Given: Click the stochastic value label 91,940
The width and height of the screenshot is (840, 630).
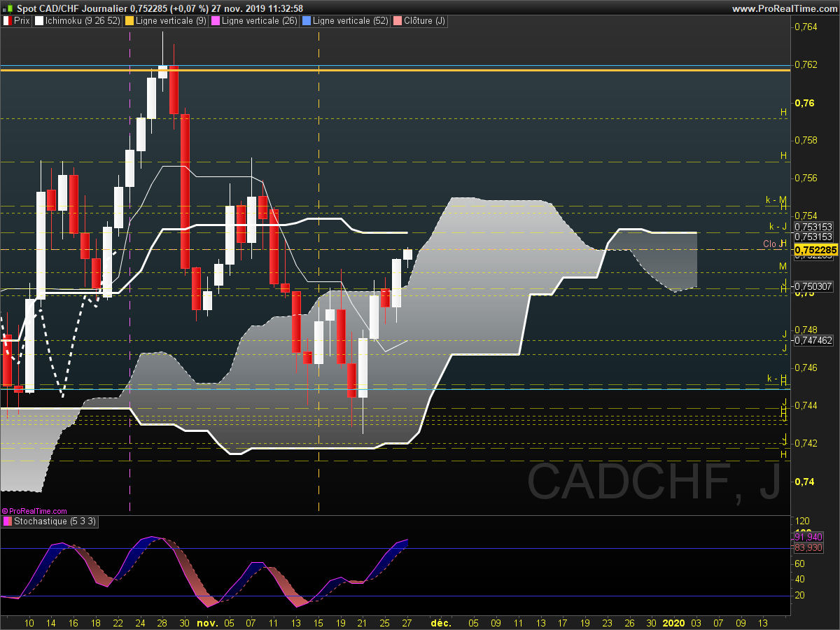Looking at the screenshot, I should tap(808, 537).
